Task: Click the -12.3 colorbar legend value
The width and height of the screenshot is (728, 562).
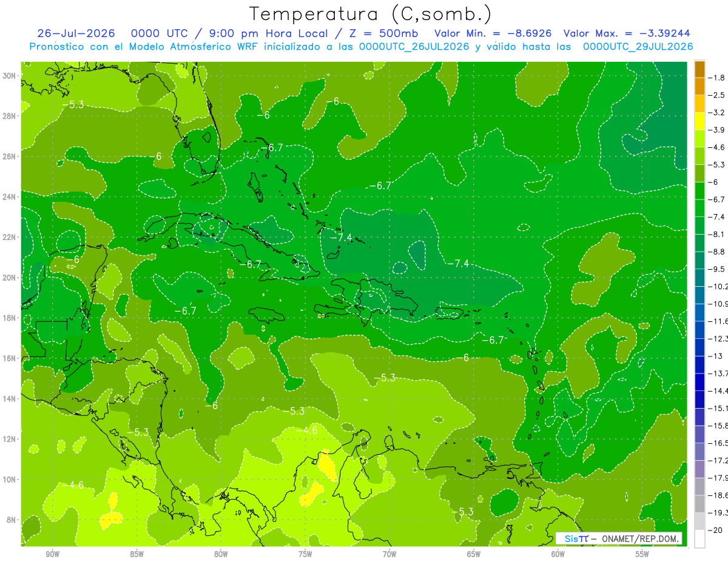Action: click(x=718, y=338)
